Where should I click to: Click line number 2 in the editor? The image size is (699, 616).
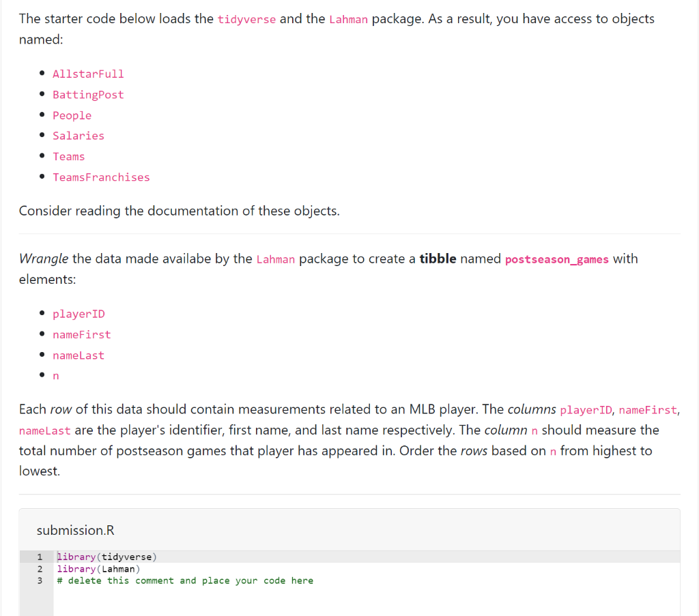[x=40, y=569]
